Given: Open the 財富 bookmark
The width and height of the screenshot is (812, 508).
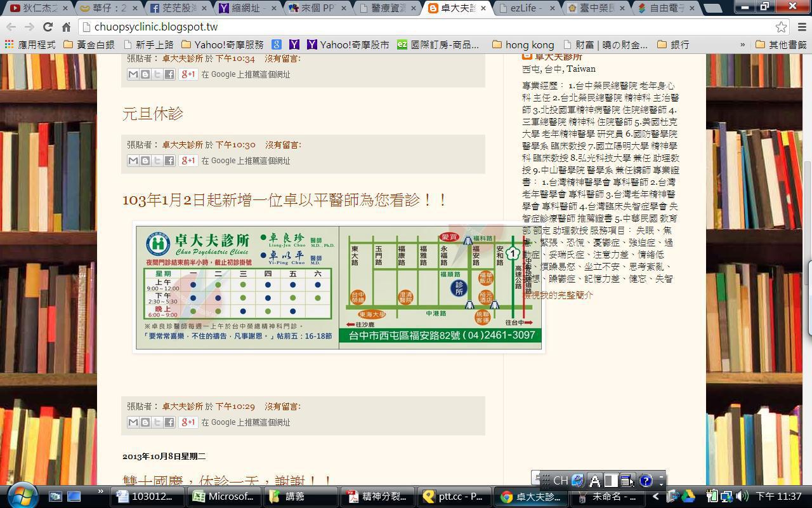Looking at the screenshot, I should click(x=606, y=44).
